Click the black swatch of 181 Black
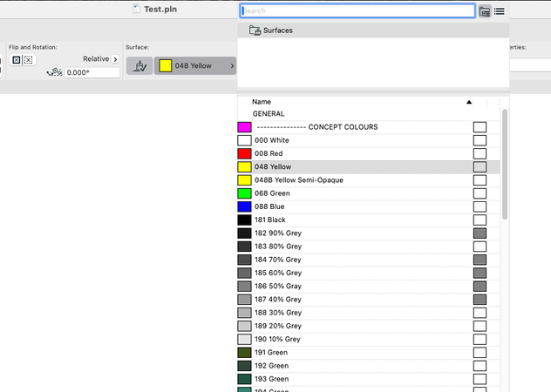The height and width of the screenshot is (392, 551). pos(244,220)
